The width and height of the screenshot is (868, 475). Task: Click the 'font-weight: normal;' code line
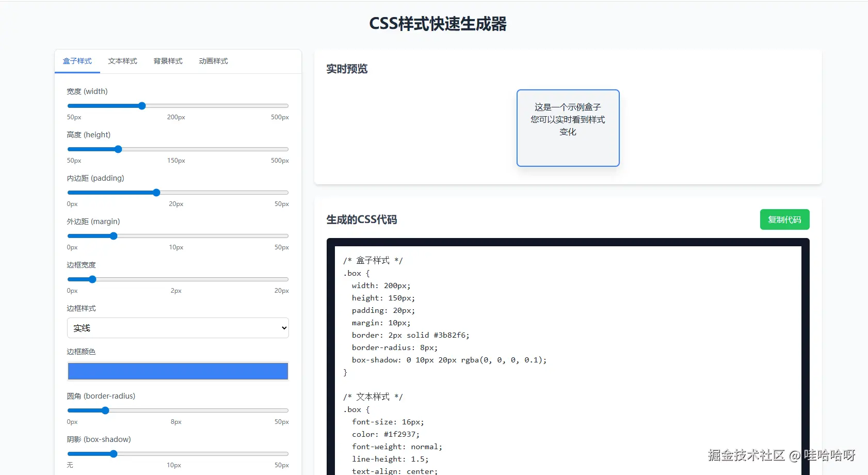point(397,447)
